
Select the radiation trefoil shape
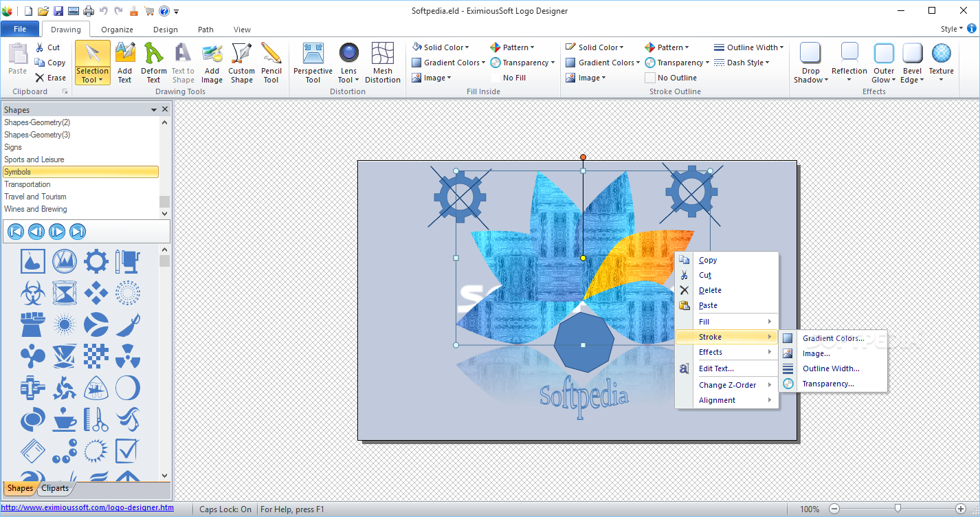tap(128, 356)
